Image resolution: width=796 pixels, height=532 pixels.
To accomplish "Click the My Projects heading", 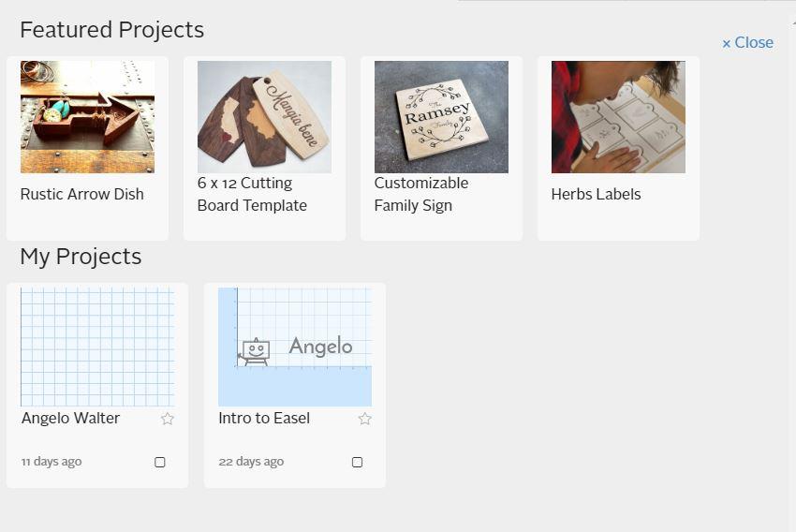I will point(81,257).
